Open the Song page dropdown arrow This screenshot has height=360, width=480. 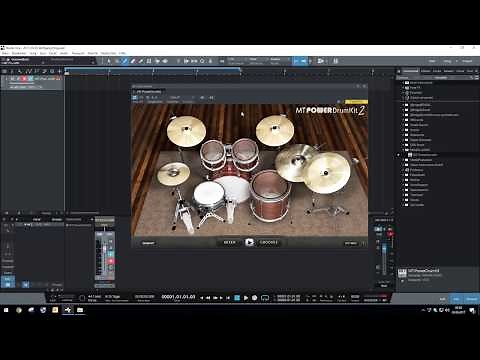point(456,61)
